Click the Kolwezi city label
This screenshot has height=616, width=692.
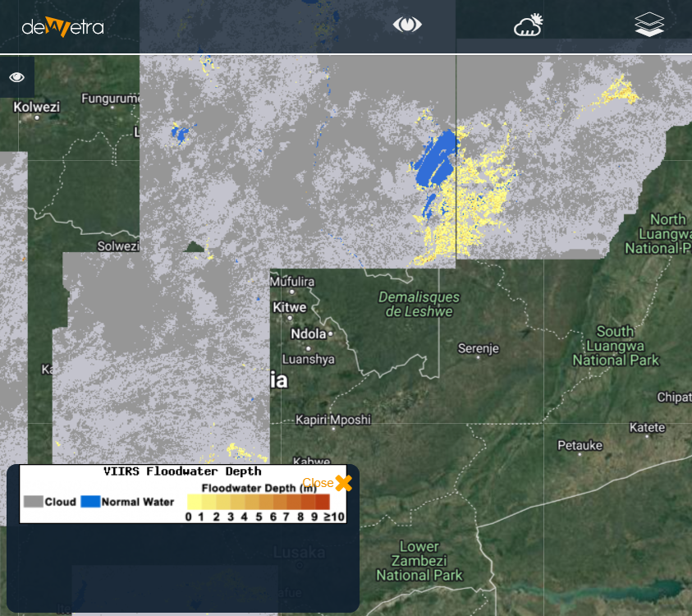[36, 107]
